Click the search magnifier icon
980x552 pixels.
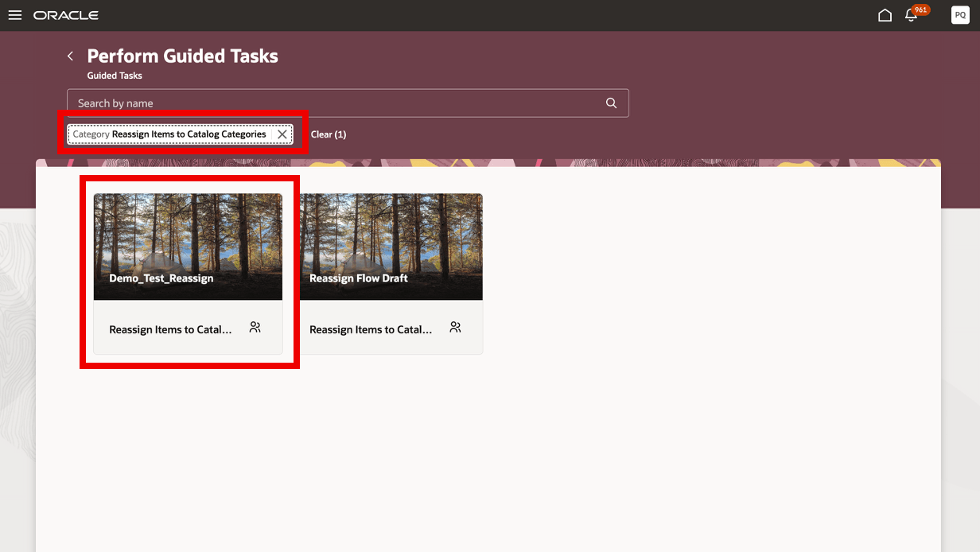(x=611, y=103)
